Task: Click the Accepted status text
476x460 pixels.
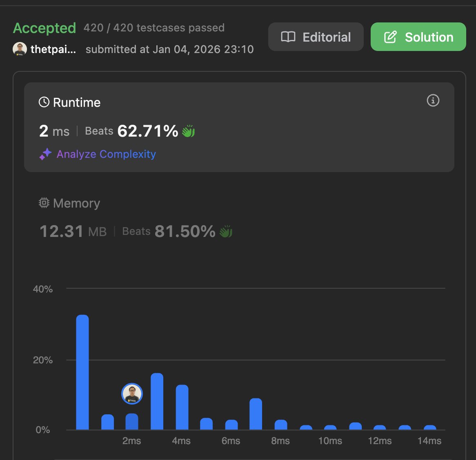Action: (x=44, y=28)
